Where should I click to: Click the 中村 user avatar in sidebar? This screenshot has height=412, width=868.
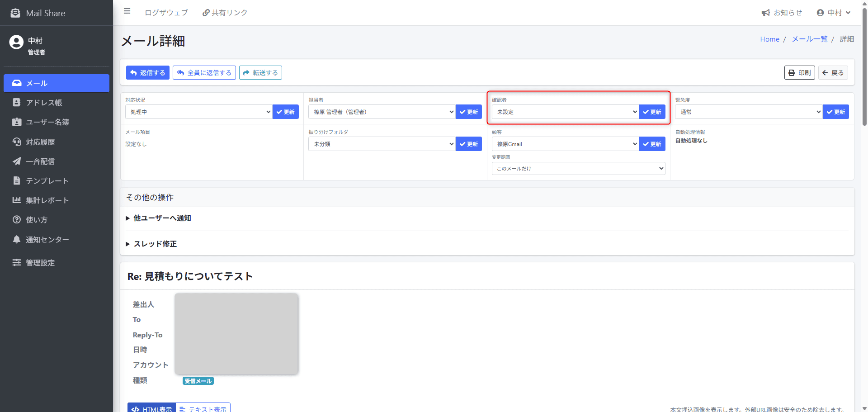16,42
